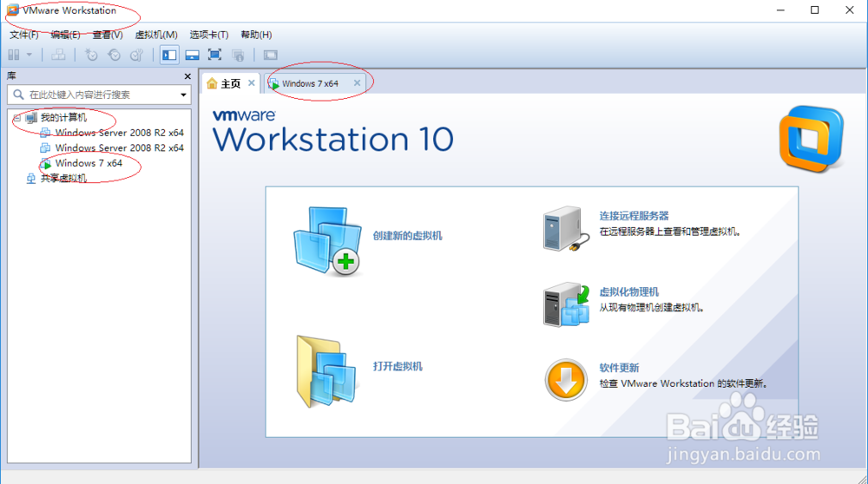Open the 查看(V) menu
This screenshot has width=868, height=484.
108,35
